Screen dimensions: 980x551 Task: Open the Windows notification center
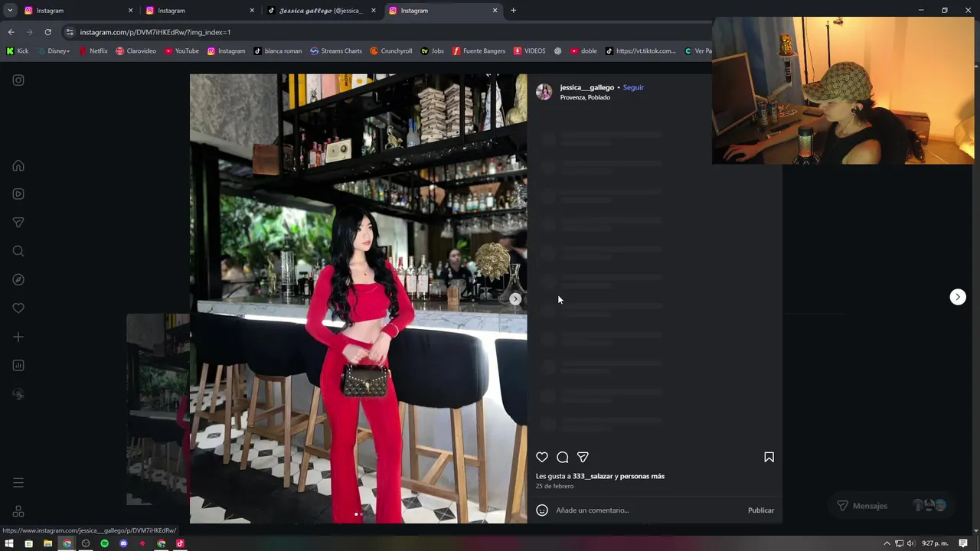963,543
